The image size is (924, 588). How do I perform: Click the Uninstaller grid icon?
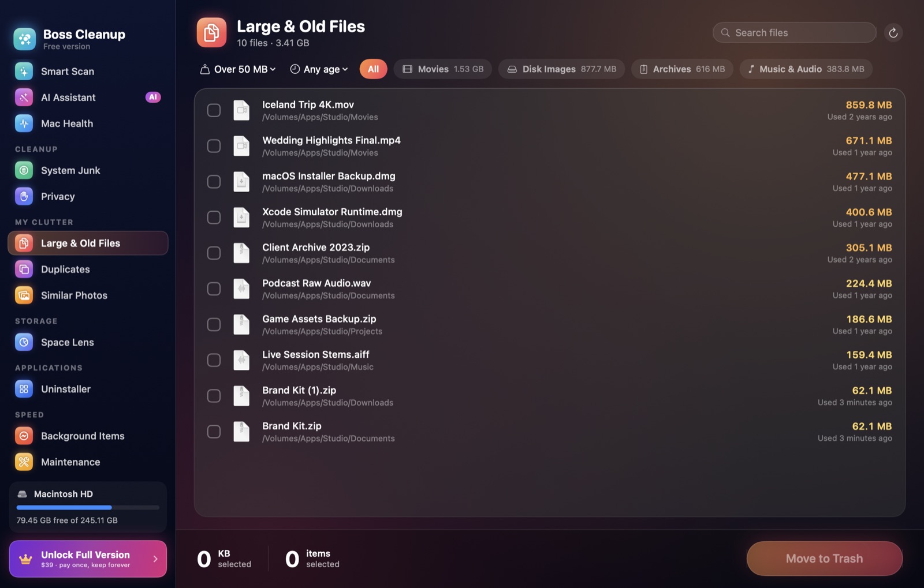pyautogui.click(x=24, y=389)
